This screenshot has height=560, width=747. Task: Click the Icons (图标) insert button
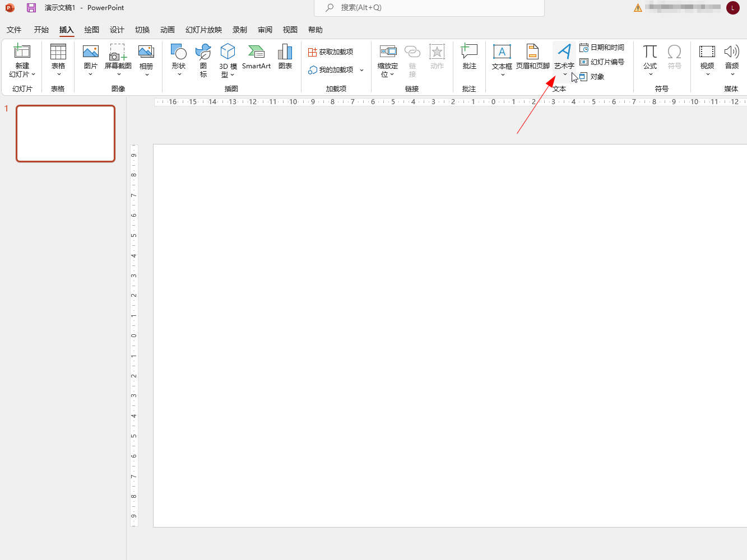(203, 52)
